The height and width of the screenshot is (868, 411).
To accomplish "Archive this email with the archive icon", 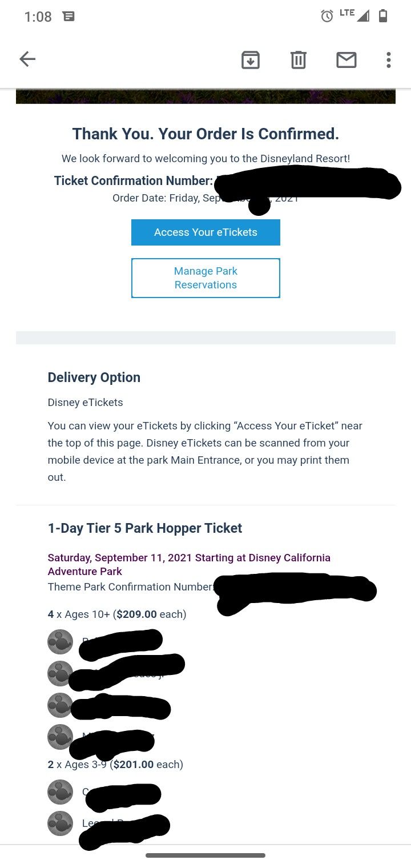I will (251, 59).
